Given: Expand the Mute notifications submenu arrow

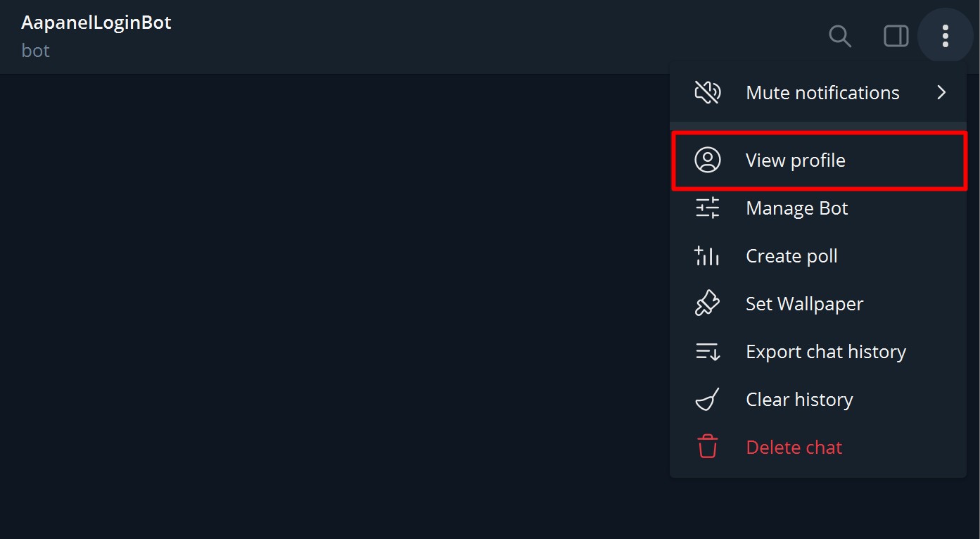Looking at the screenshot, I should (x=941, y=92).
